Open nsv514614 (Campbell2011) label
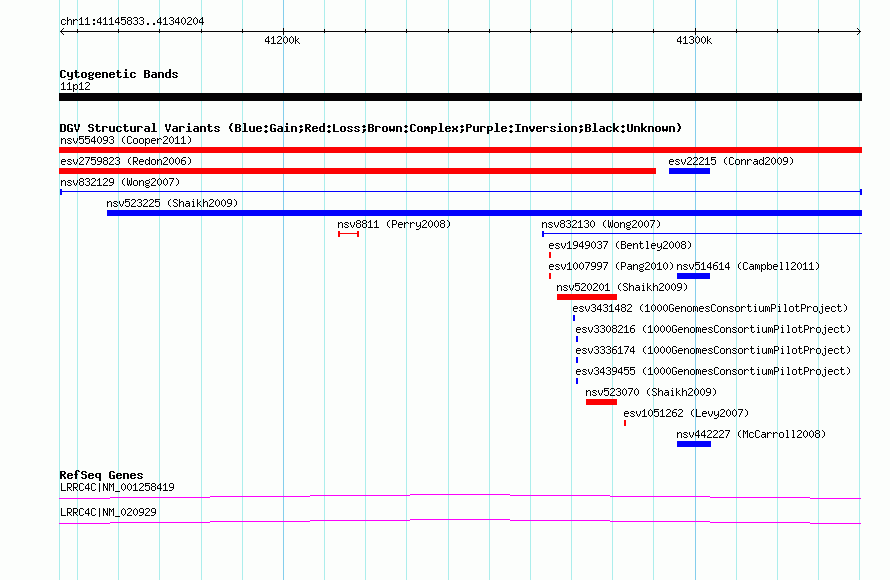This screenshot has width=890, height=580. [x=748, y=266]
